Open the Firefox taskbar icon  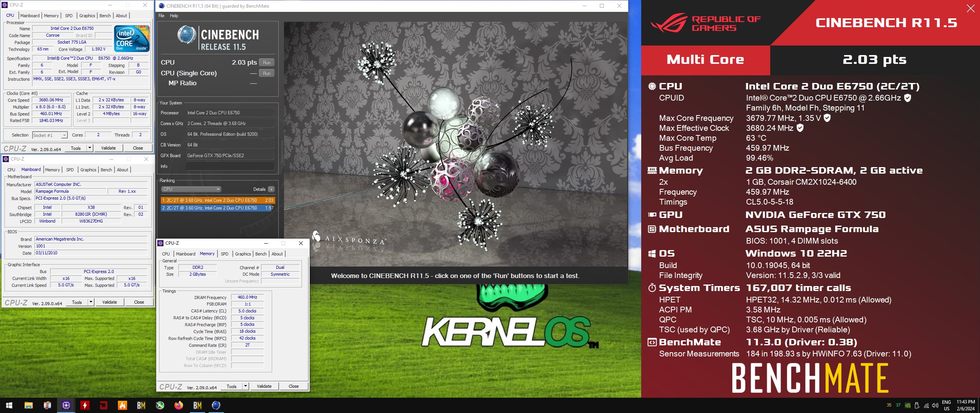(179, 405)
